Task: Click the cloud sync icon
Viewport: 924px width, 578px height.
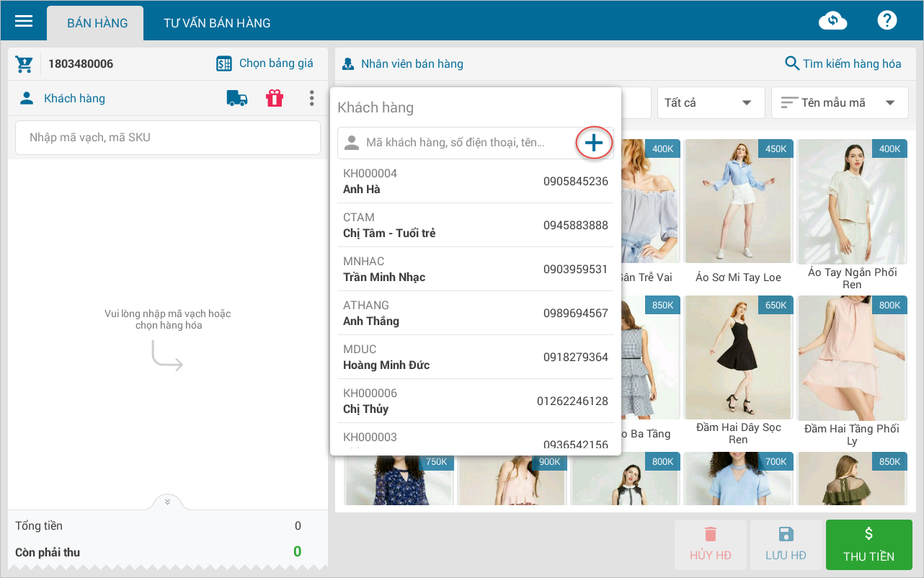Action: click(832, 21)
